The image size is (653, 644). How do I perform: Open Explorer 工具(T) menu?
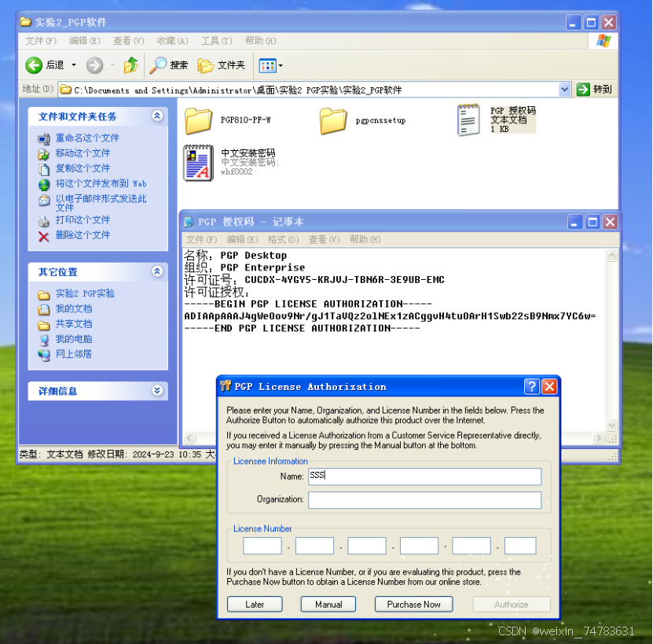[217, 41]
